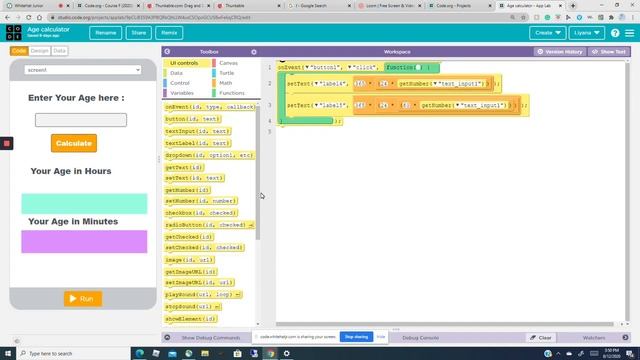Image resolution: width=640 pixels, height=360 pixels.
Task: Open the label5 id dropdown
Action: (316, 105)
